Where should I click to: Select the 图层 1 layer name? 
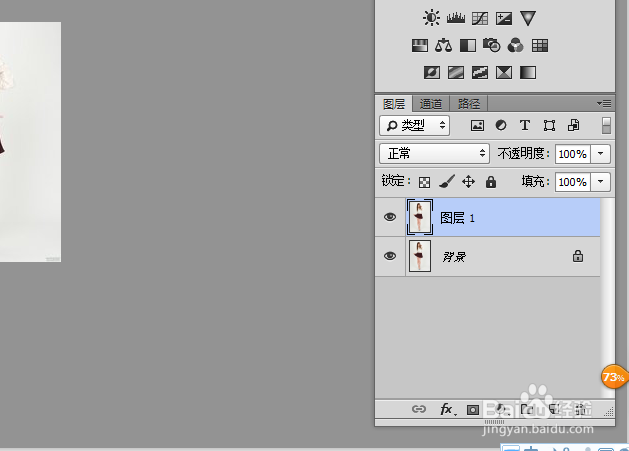pyautogui.click(x=457, y=218)
